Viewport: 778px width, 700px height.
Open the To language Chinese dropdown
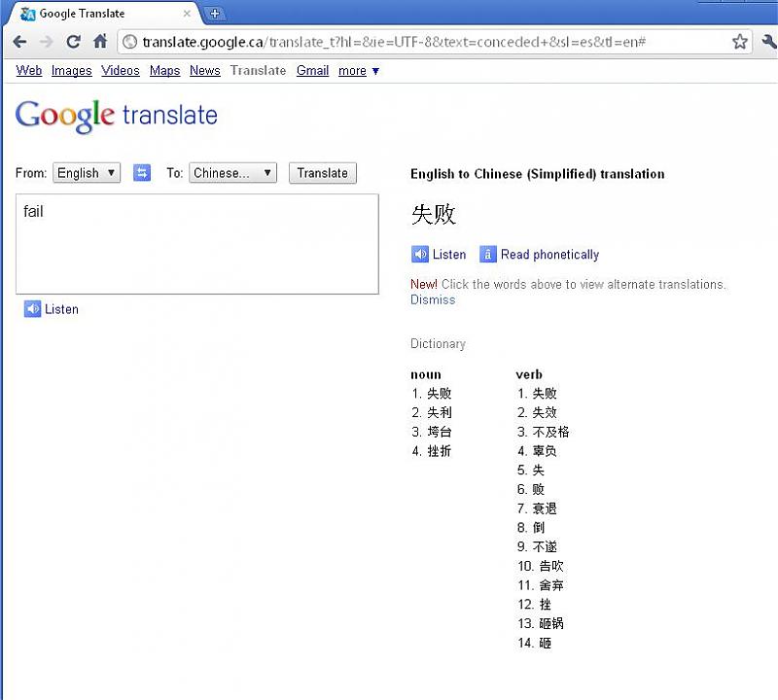[x=232, y=173]
